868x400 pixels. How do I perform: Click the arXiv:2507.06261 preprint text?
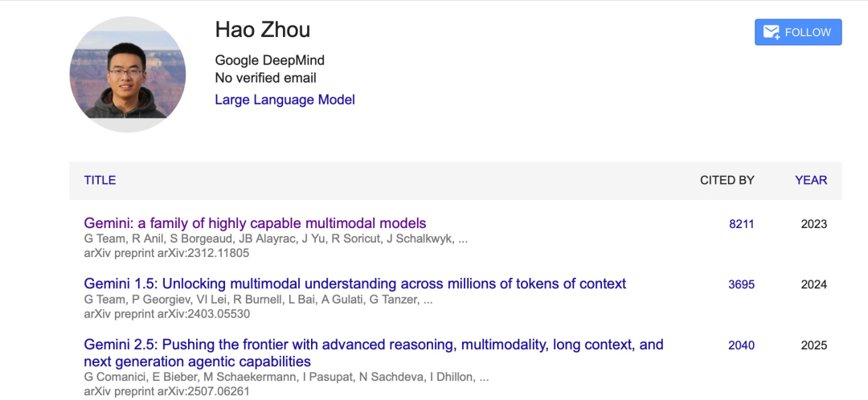166,391
